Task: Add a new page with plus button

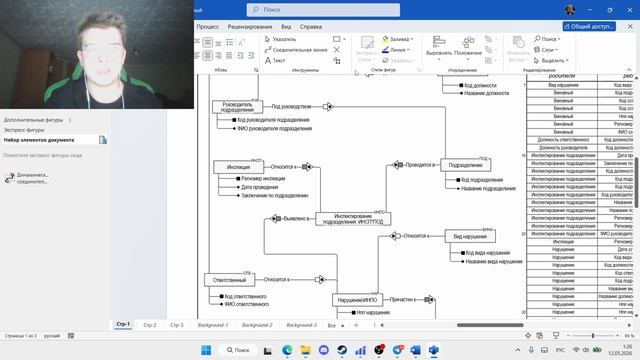Action: tap(356, 325)
